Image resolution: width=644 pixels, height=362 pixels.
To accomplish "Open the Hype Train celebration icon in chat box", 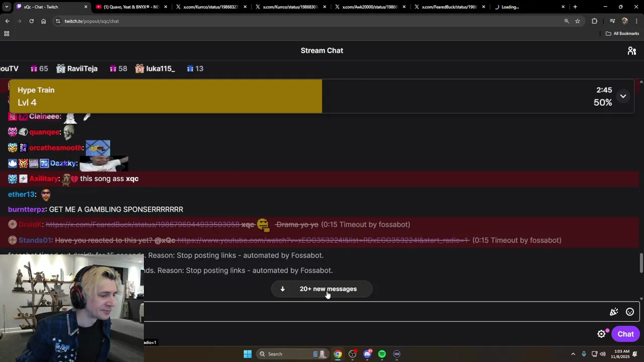I will pyautogui.click(x=614, y=312).
